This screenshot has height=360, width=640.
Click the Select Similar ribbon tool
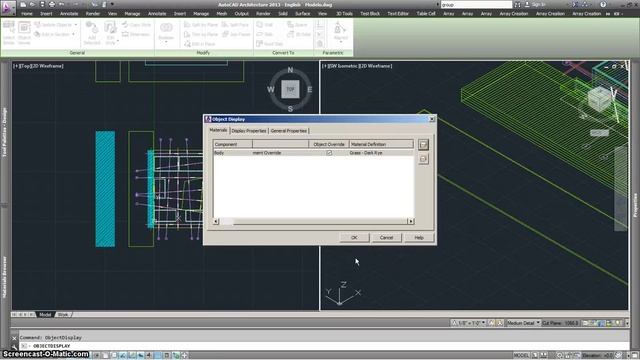coord(9,33)
